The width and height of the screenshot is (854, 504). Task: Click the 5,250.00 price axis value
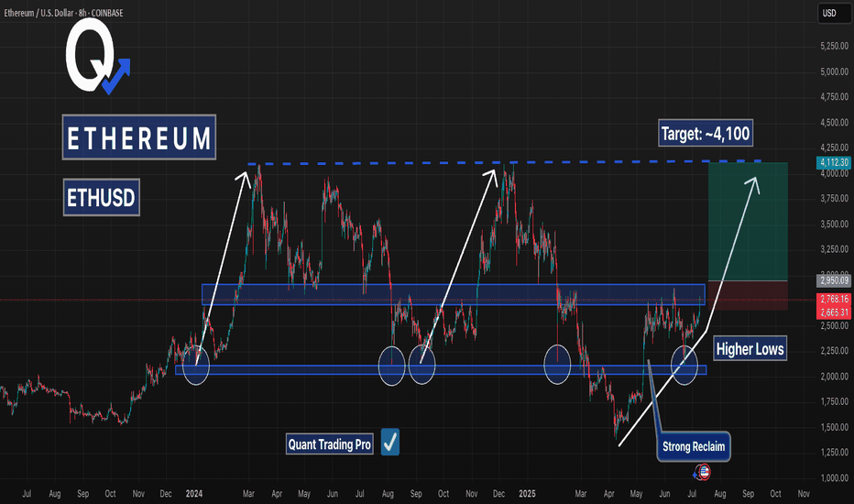pos(834,47)
